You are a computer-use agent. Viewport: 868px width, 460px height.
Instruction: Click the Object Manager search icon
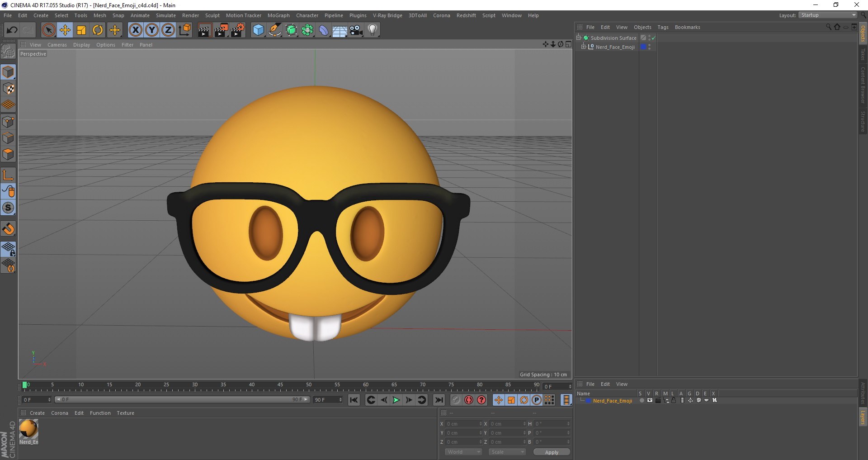coord(828,27)
